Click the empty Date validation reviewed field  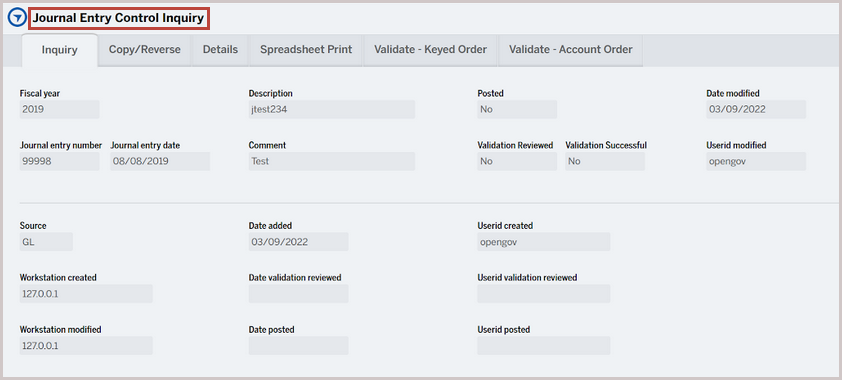click(299, 294)
